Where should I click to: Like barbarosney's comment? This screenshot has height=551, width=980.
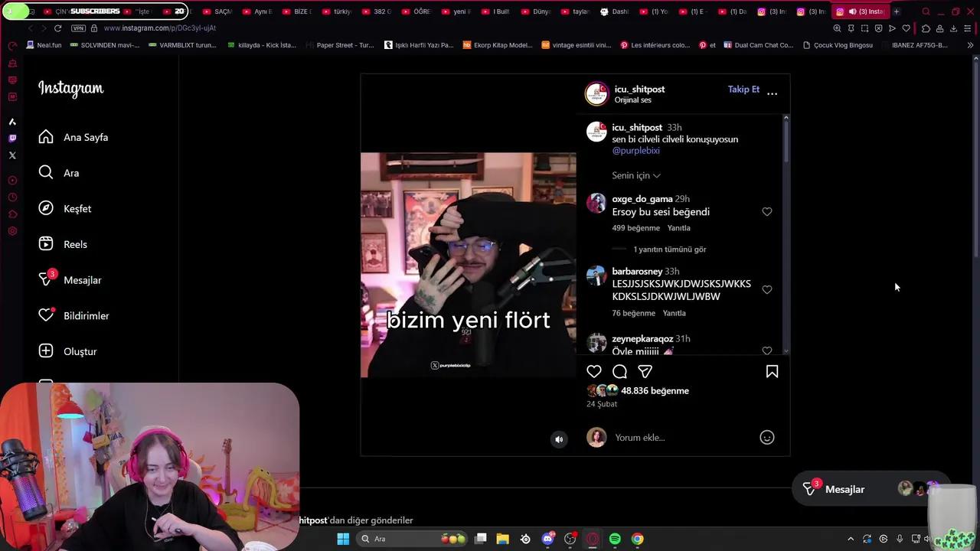pos(766,290)
